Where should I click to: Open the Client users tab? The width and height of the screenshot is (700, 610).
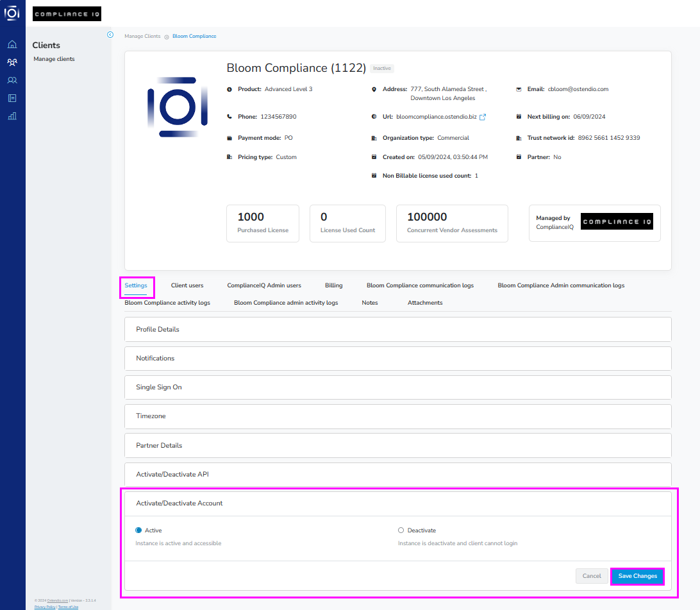coord(187,286)
